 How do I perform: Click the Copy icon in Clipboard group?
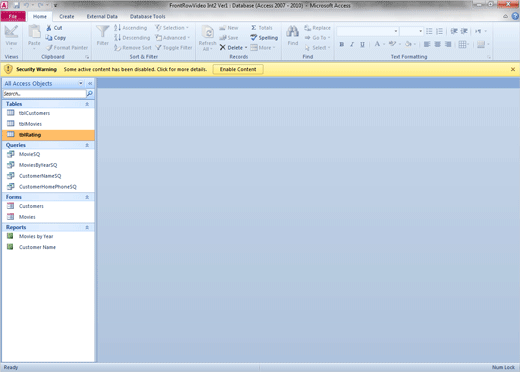(49, 38)
